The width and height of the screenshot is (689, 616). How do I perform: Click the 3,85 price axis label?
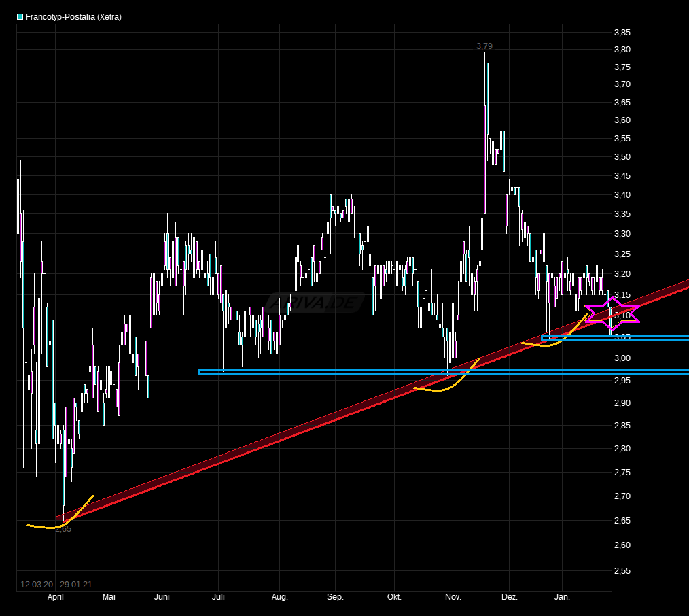622,33
